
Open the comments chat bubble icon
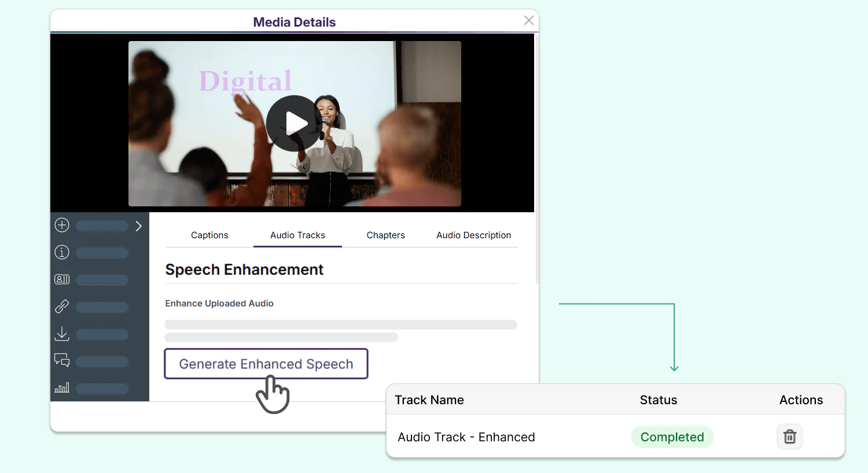[62, 361]
